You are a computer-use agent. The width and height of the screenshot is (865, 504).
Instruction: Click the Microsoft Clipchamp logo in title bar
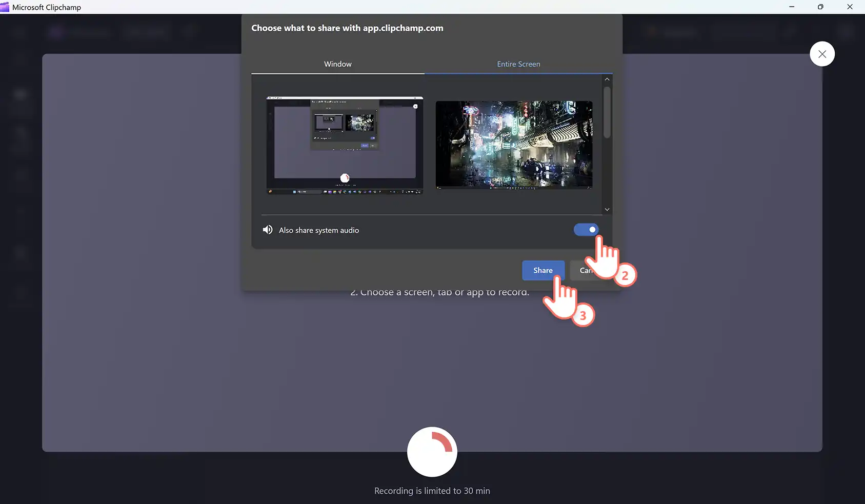point(5,7)
